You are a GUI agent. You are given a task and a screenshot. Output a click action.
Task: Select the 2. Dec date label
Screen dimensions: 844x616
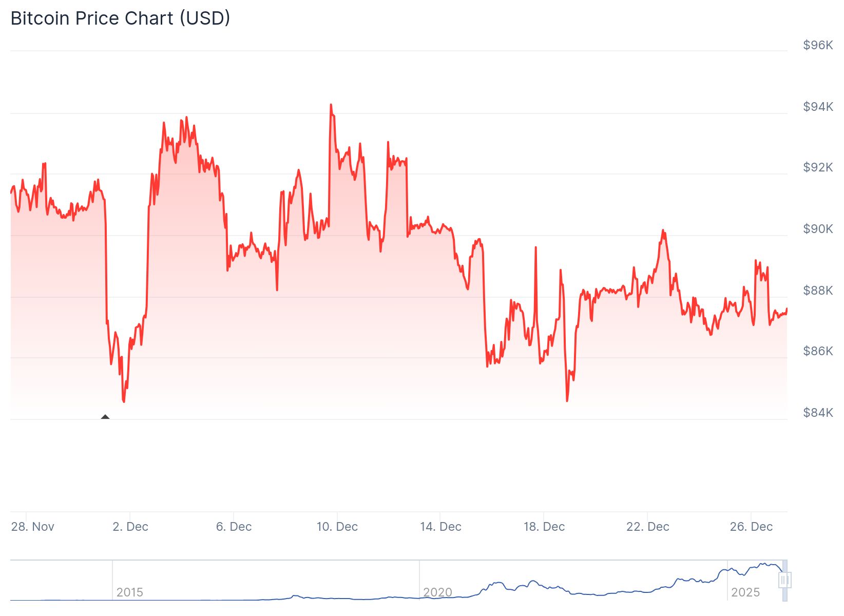click(x=130, y=527)
